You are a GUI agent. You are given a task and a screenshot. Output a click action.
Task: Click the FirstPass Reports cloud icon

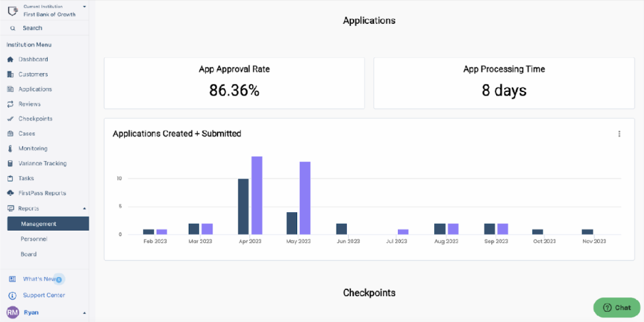tap(10, 193)
